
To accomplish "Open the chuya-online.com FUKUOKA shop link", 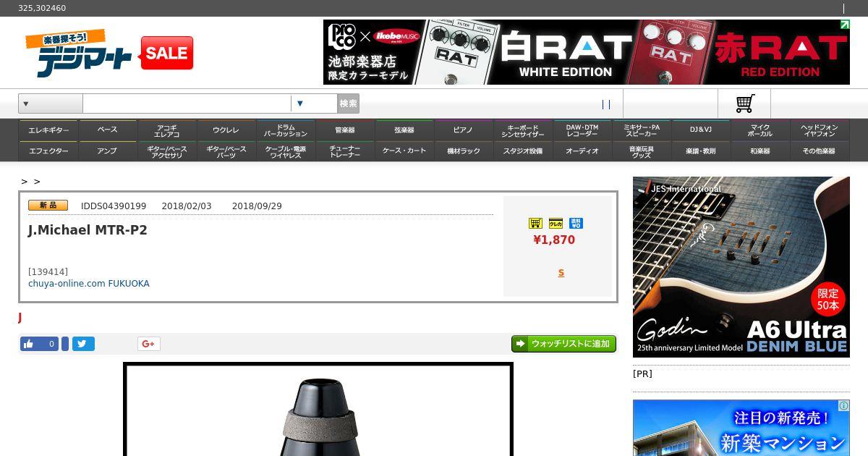I will [x=89, y=284].
